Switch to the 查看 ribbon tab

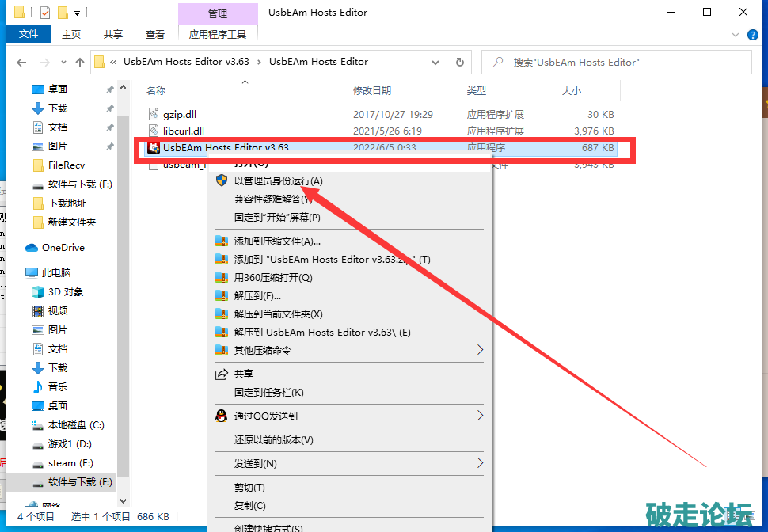[155, 35]
